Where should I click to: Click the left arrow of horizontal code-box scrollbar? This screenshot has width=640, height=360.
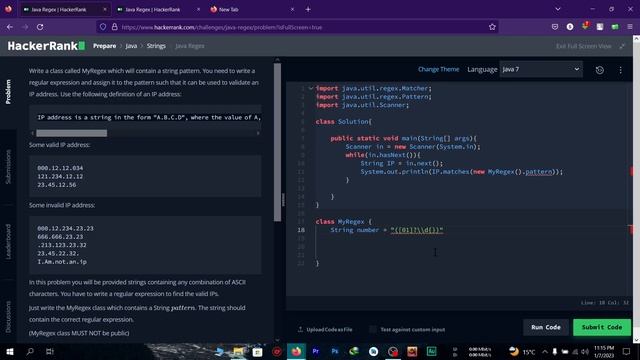click(32, 133)
